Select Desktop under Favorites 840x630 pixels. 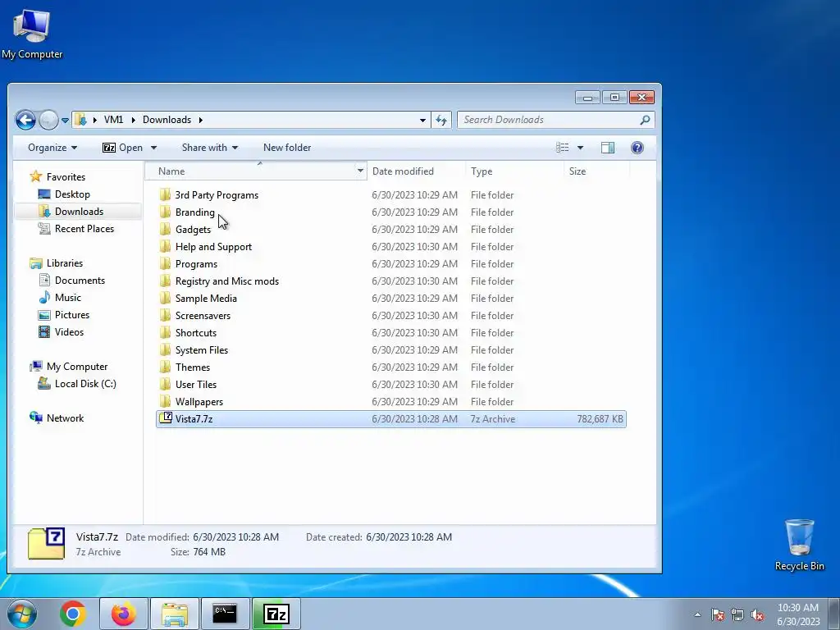(x=64, y=194)
